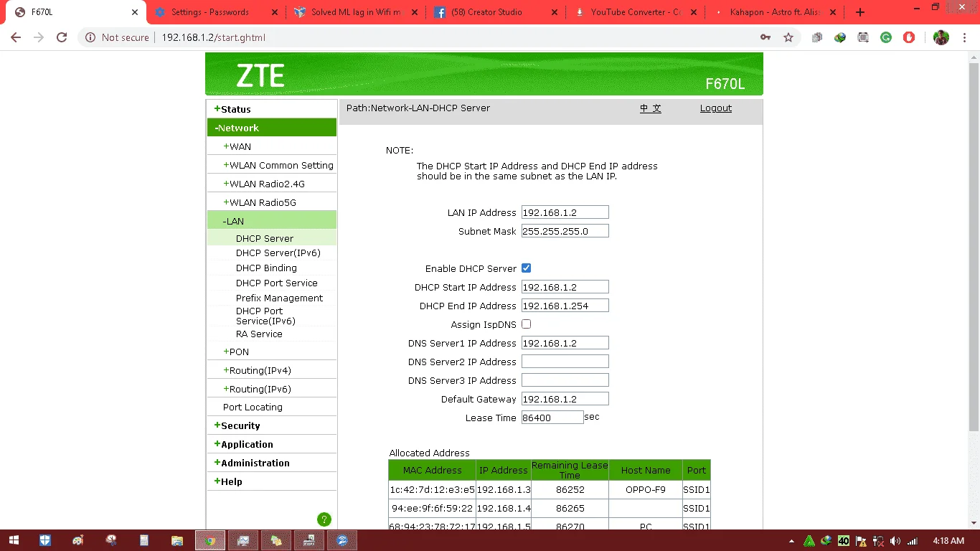980x551 pixels.
Task: Switch to the Solved ML lag tab
Action: pyautogui.click(x=356, y=12)
